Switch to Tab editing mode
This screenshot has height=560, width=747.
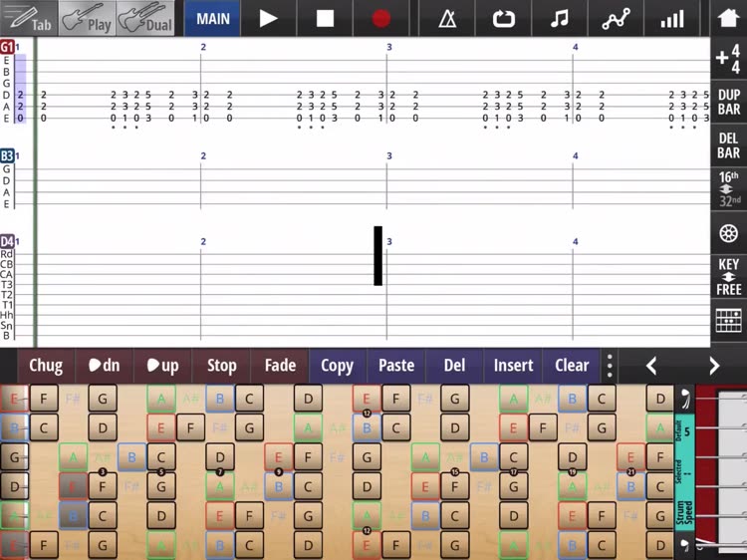click(29, 18)
